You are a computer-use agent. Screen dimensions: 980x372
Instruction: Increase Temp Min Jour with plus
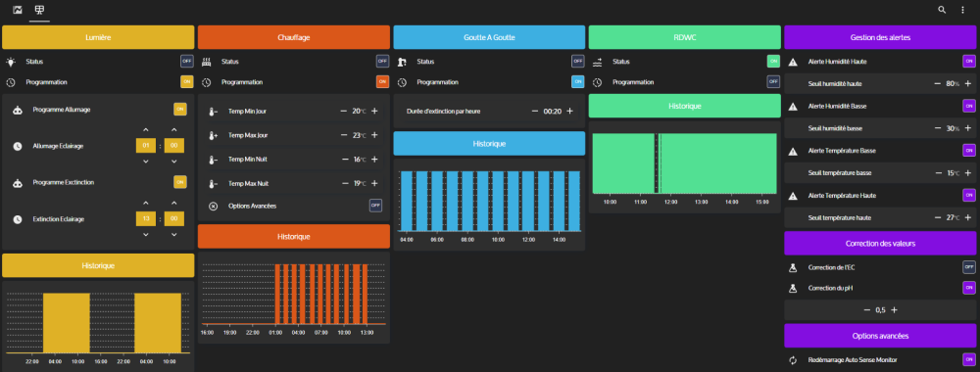[x=374, y=111]
